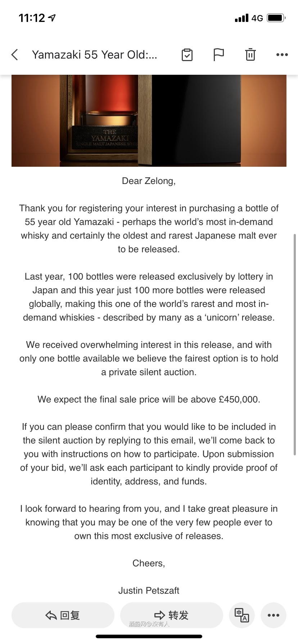The image size is (298, 644).
Task: Tap the back chevron to leave email
Action: click(x=15, y=55)
